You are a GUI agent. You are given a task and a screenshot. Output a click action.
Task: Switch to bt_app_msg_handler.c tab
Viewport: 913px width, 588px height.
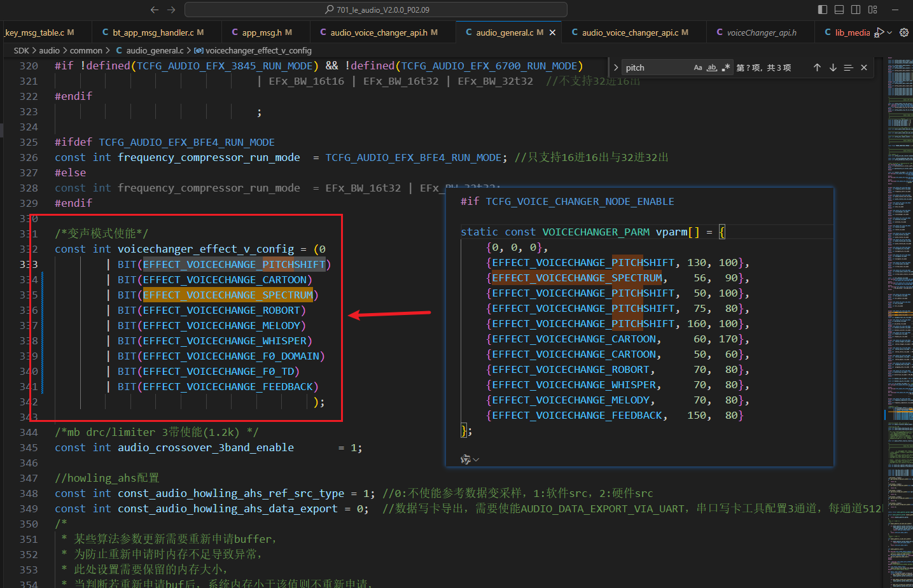(153, 32)
